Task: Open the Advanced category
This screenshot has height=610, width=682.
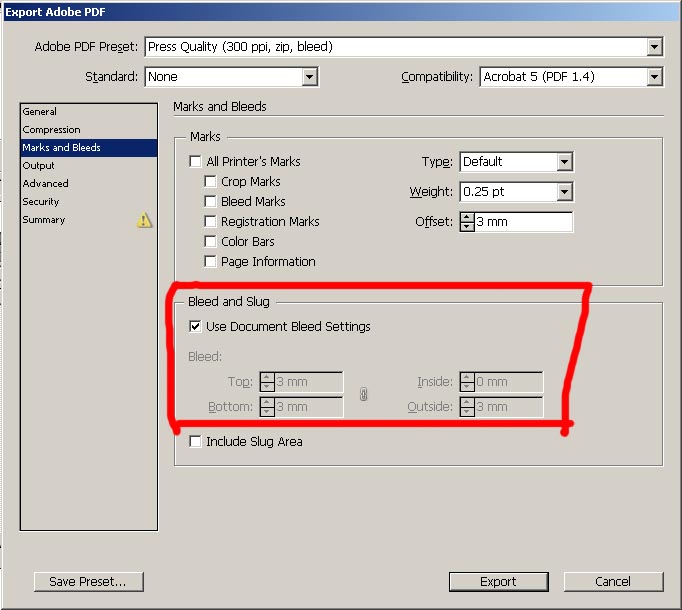Action: point(89,184)
